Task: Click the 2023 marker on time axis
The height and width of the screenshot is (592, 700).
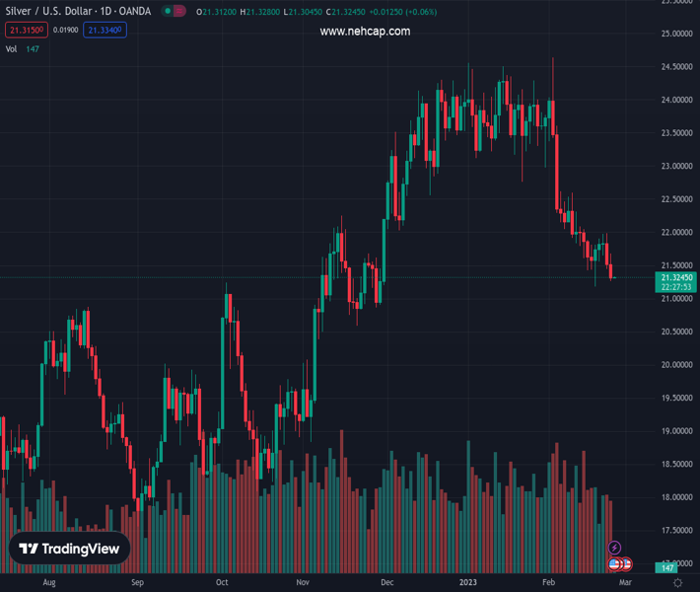Action: click(x=469, y=583)
